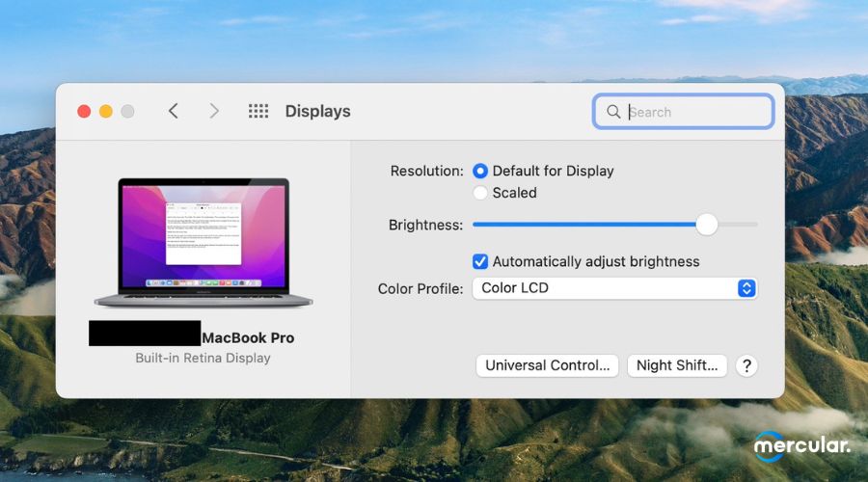The width and height of the screenshot is (868, 482).
Task: Disable Automatically adjust brightness checkbox
Action: coord(480,261)
